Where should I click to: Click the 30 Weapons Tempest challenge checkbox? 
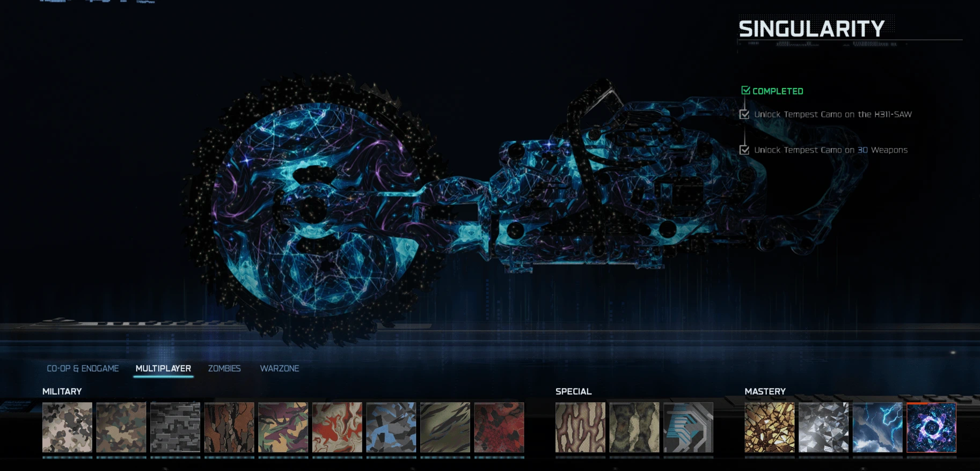pyautogui.click(x=744, y=150)
